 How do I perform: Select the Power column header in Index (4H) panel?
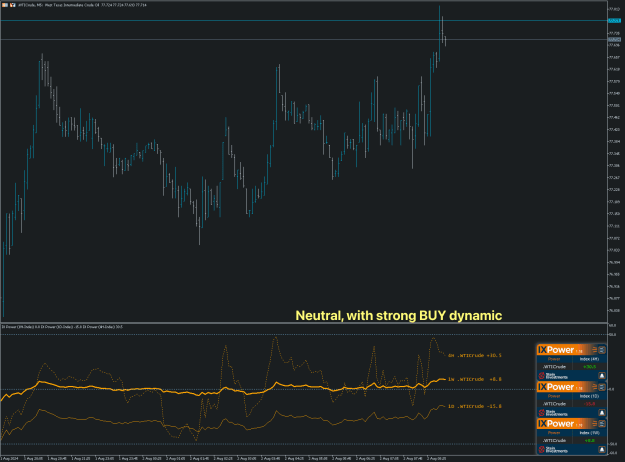coord(554,359)
